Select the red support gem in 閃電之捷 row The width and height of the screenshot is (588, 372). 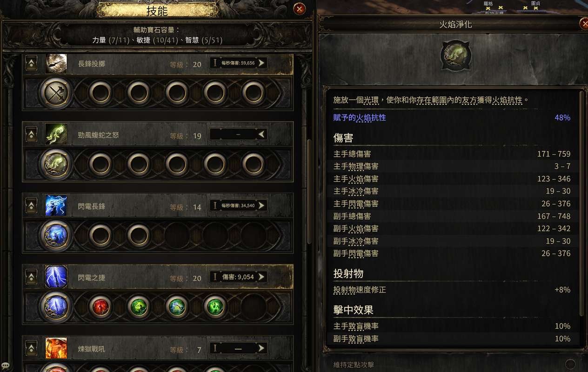pyautogui.click(x=100, y=307)
